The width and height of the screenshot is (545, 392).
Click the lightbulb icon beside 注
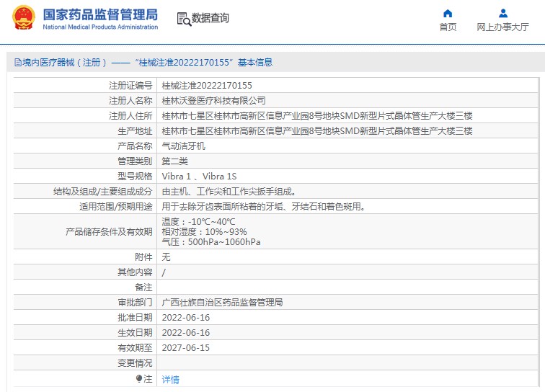pos(139,378)
